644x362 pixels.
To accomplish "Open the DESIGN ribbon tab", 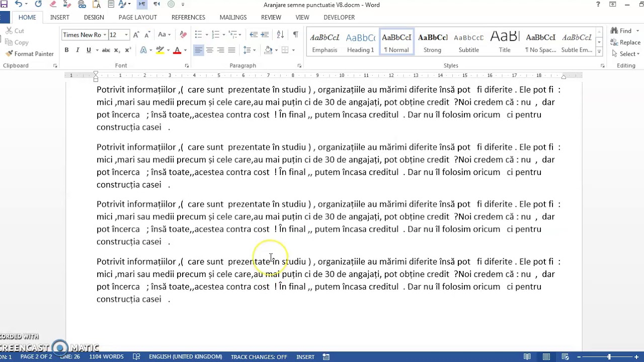I will tap(94, 17).
